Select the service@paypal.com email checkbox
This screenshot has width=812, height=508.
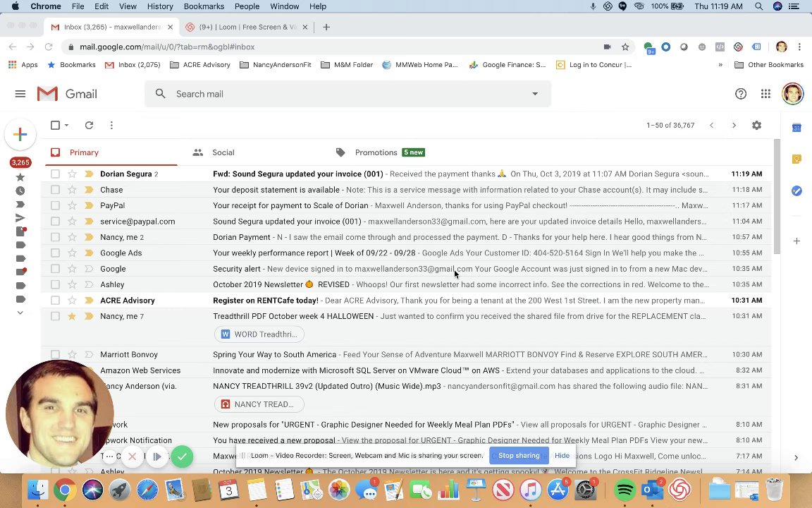pos(56,222)
